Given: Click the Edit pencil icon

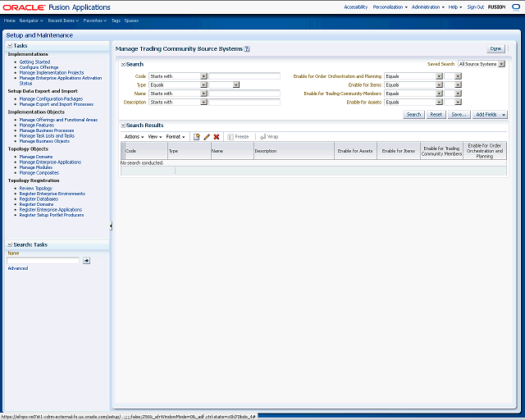Looking at the screenshot, I should [207, 136].
